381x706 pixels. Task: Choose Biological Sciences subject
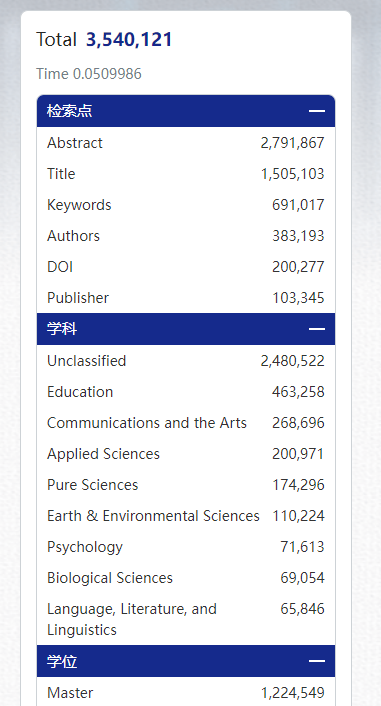pyautogui.click(x=186, y=578)
